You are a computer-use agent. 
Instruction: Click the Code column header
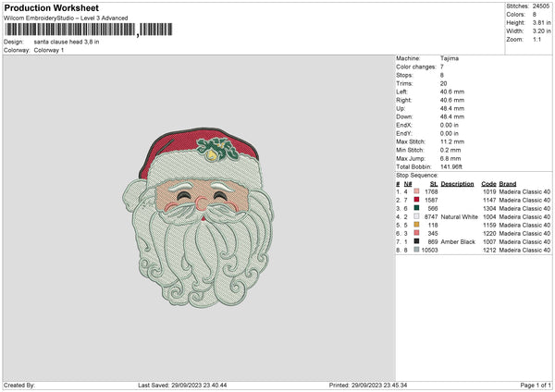[488, 184]
